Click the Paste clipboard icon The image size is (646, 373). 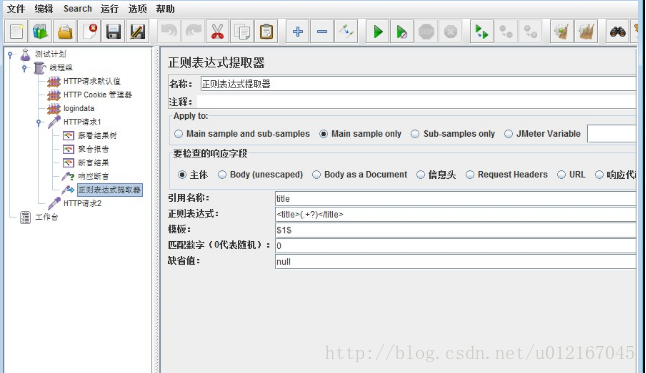point(266,31)
